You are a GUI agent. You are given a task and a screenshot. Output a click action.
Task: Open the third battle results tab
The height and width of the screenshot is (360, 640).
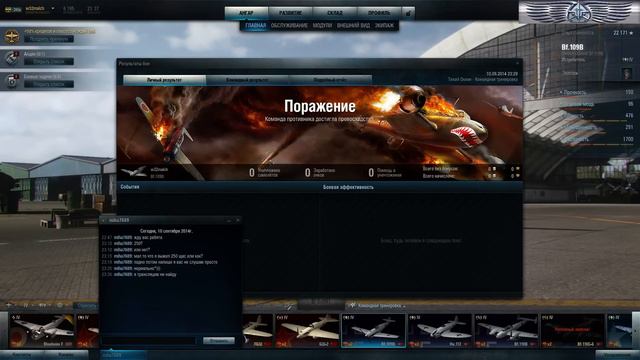point(330,80)
